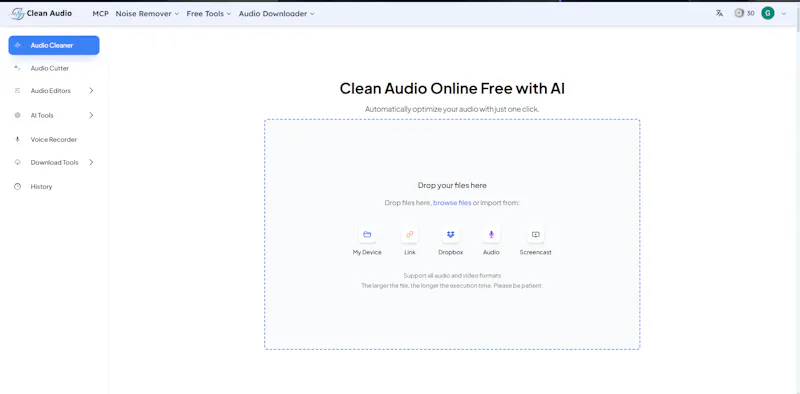Click the browse files link
This screenshot has width=800, height=394.
tap(452, 203)
